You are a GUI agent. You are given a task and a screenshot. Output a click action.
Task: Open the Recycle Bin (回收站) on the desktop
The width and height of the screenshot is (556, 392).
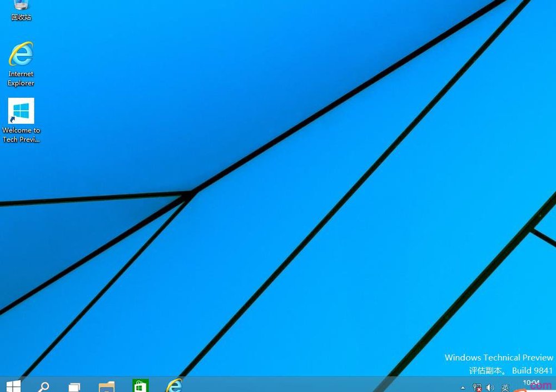coord(21,8)
